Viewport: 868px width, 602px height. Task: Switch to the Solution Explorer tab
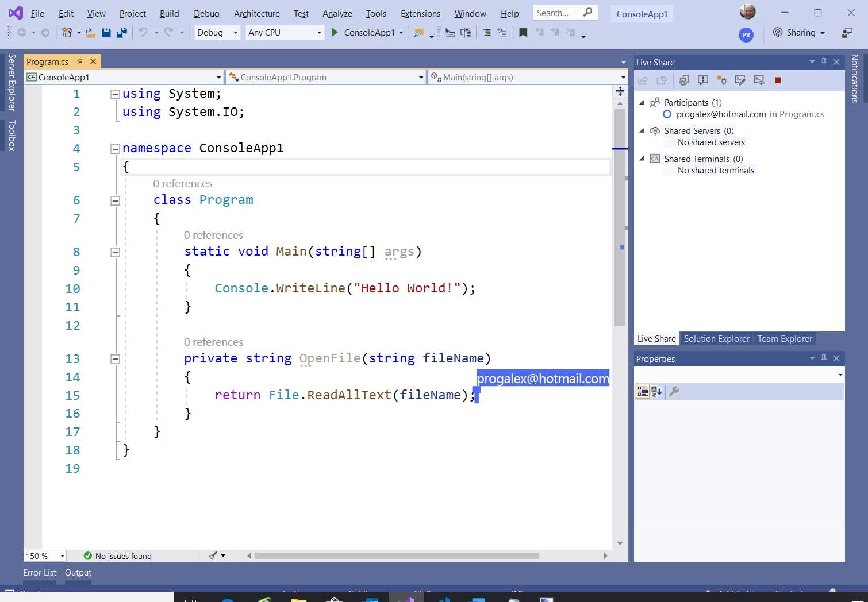coord(716,338)
